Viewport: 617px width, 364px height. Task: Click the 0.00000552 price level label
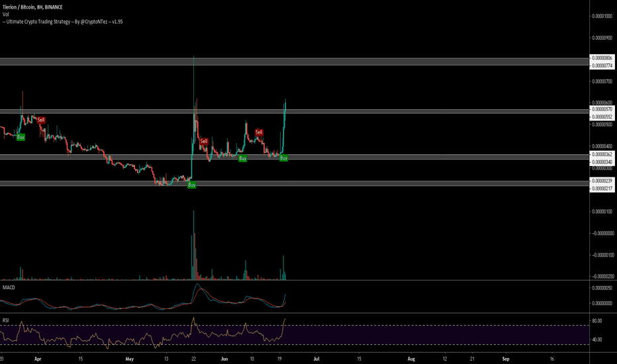click(x=602, y=117)
